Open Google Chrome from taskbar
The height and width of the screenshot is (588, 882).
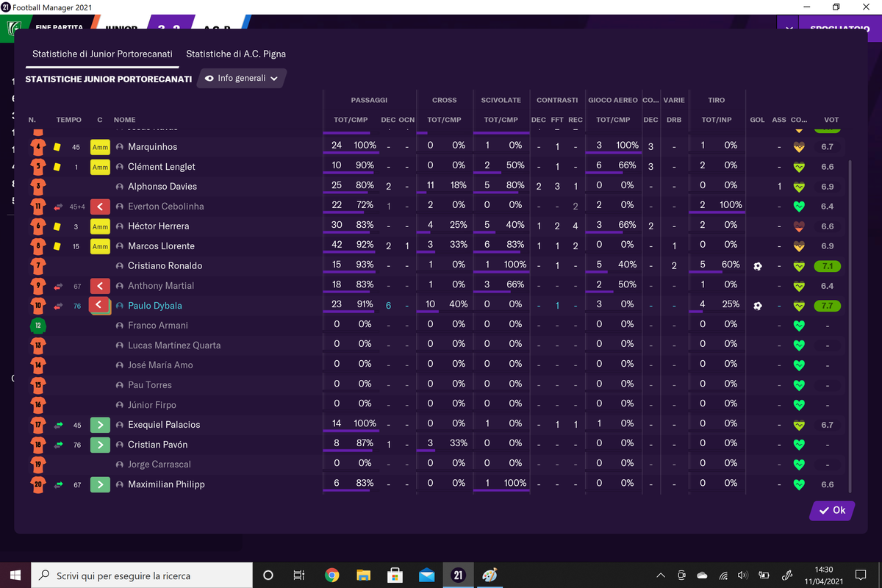coord(331,576)
